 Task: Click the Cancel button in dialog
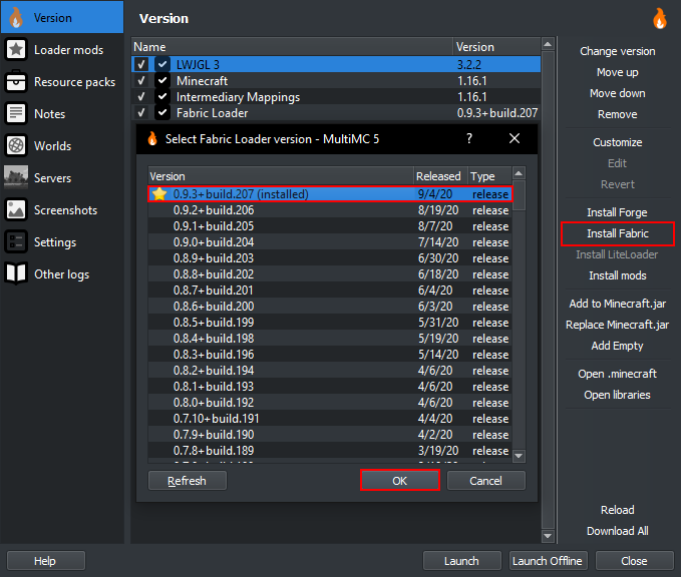[x=486, y=481]
